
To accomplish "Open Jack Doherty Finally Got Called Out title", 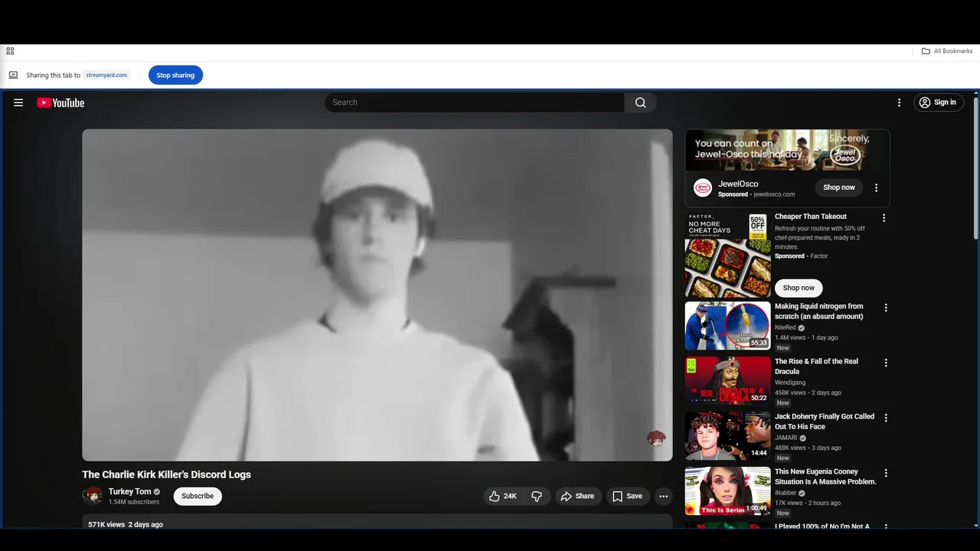I will pyautogui.click(x=825, y=422).
